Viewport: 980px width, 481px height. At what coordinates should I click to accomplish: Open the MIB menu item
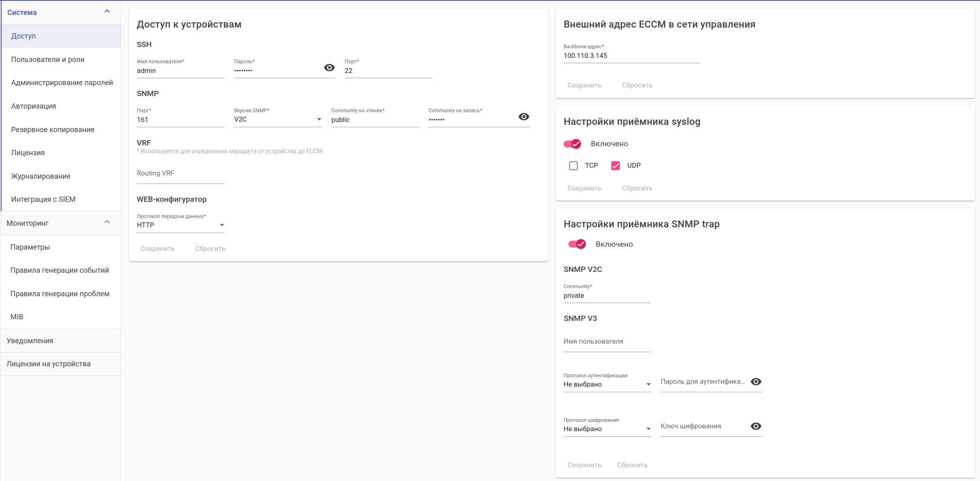[17, 317]
